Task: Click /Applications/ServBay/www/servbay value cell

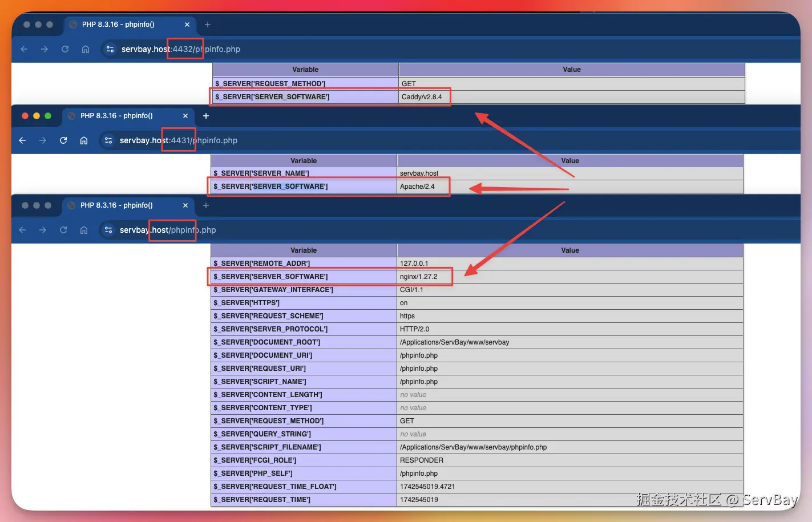Action: pyautogui.click(x=570, y=342)
